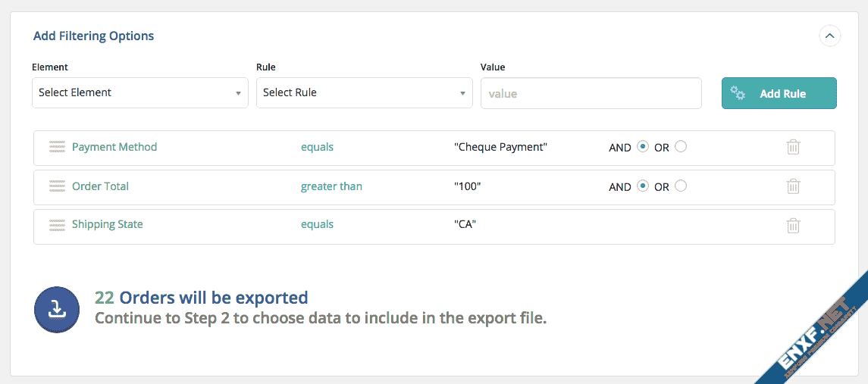Viewport: 868px width, 384px height.
Task: Click the drag handle beside Shipping State
Action: coord(57,225)
